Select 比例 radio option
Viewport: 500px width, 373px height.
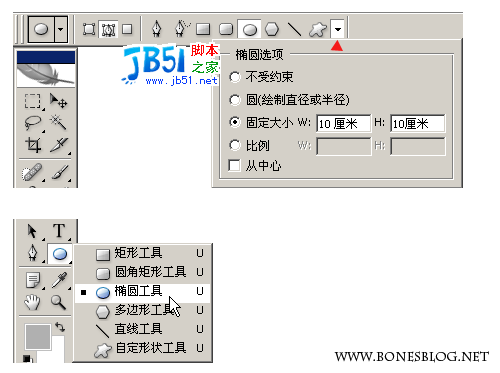click(235, 145)
